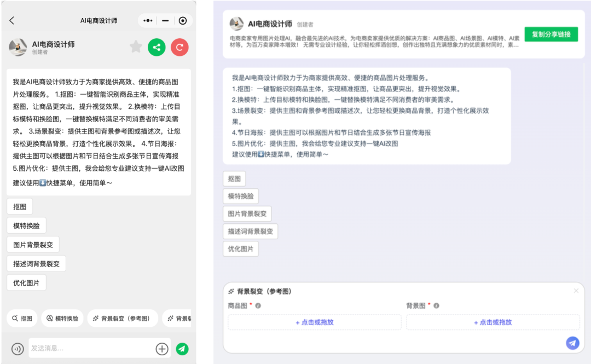Toggle the star to favorite AI电商设计师

[x=135, y=48]
